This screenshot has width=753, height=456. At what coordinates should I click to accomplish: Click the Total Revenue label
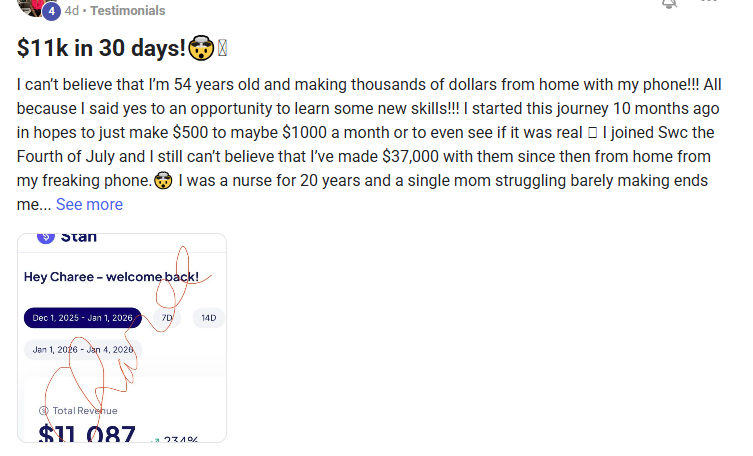[x=84, y=410]
